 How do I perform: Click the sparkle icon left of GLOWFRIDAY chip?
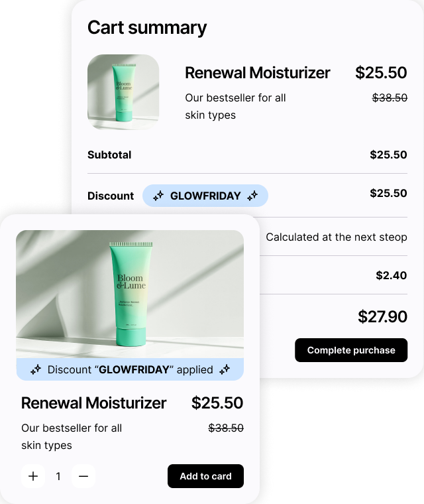[158, 196]
